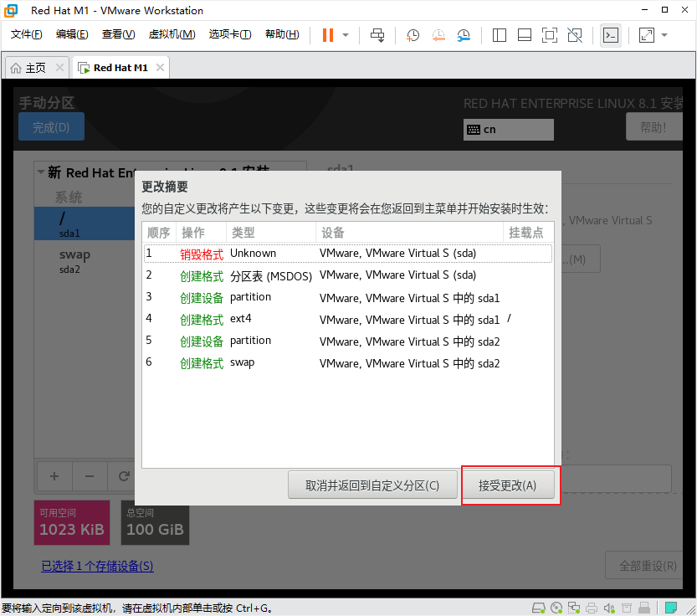This screenshot has height=616, width=697.
Task: Click the hard disk status bar icon
Action: tap(538, 608)
